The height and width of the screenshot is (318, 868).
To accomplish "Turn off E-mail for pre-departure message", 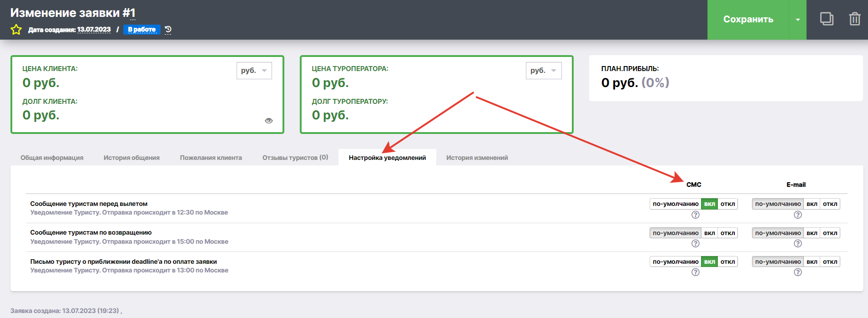I will point(830,204).
